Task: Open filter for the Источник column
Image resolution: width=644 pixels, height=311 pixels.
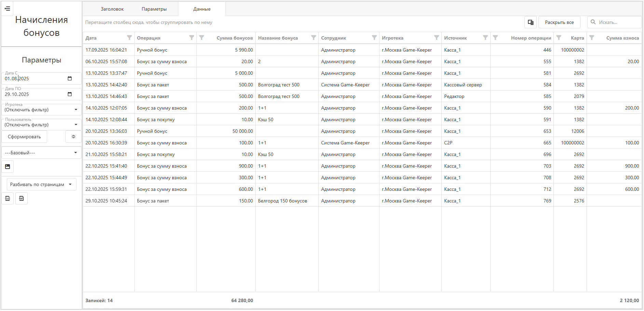Action: click(485, 38)
